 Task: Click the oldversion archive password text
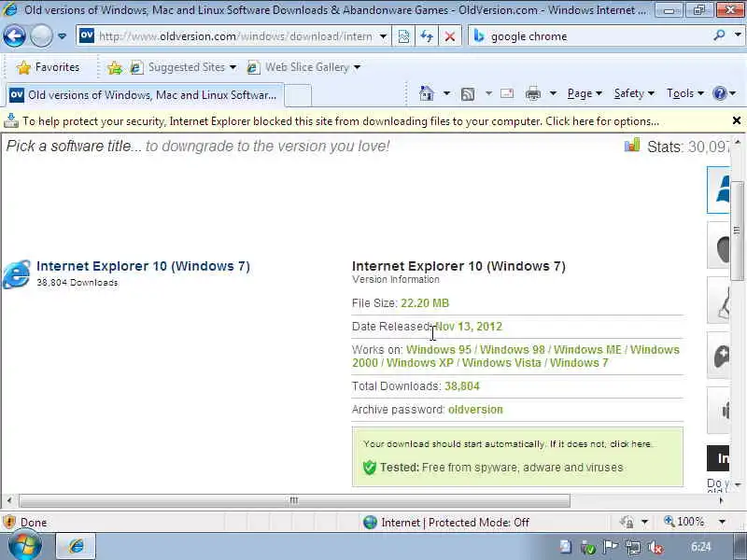(x=475, y=410)
